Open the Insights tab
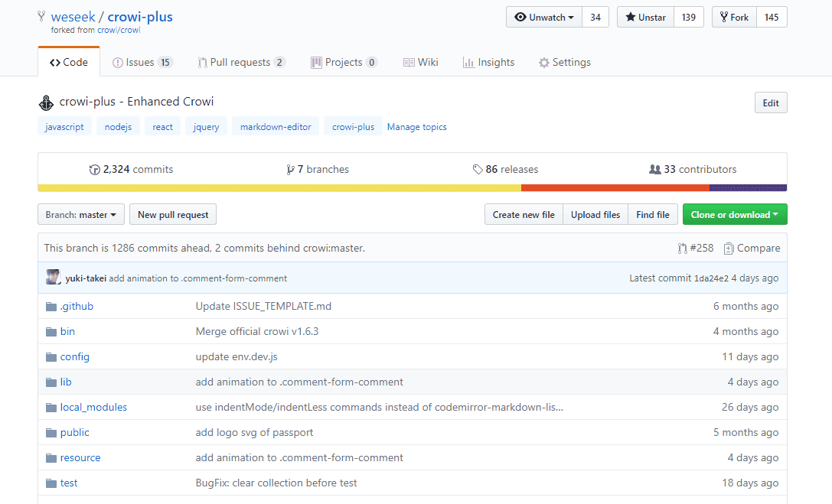Viewport: 832px width, 504px height. coord(488,63)
